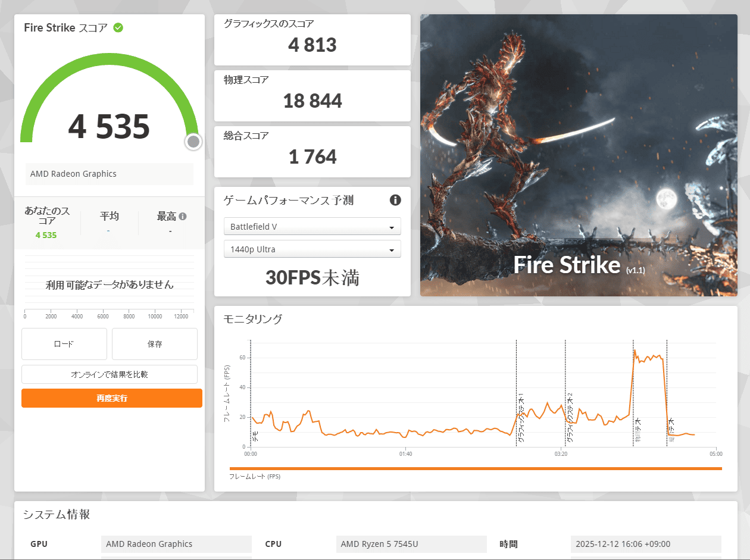750x560 pixels.
Task: Click the AMD Radeon Graphics label under the gauge
Action: click(x=110, y=174)
